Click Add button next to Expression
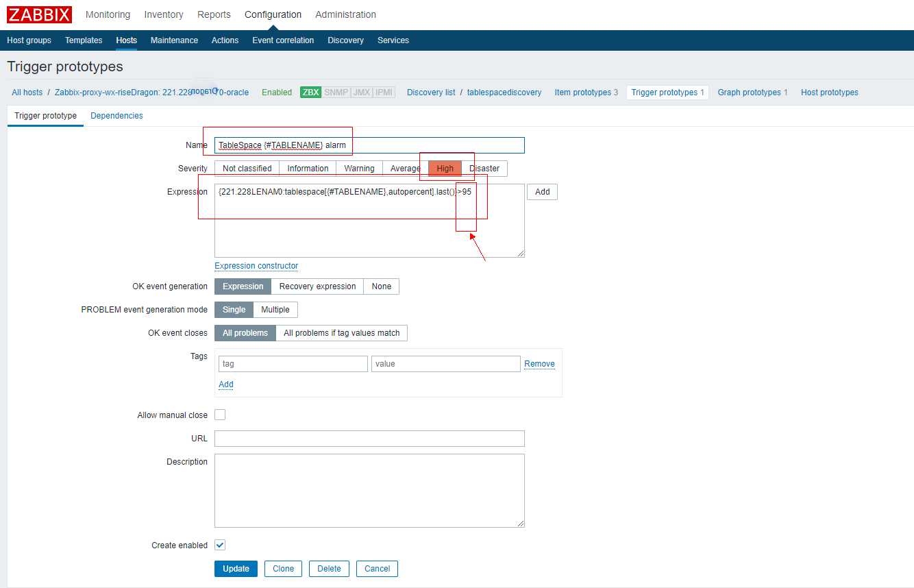Image resolution: width=914 pixels, height=588 pixels. click(542, 192)
